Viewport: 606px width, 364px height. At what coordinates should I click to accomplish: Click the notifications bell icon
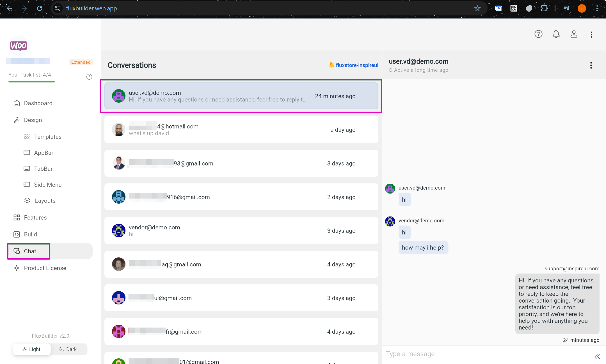tap(556, 34)
